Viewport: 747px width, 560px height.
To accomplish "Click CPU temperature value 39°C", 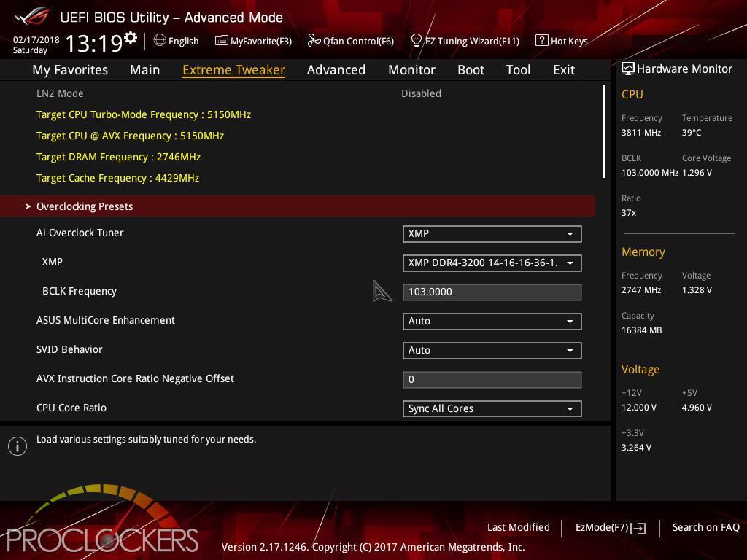I will (692, 133).
